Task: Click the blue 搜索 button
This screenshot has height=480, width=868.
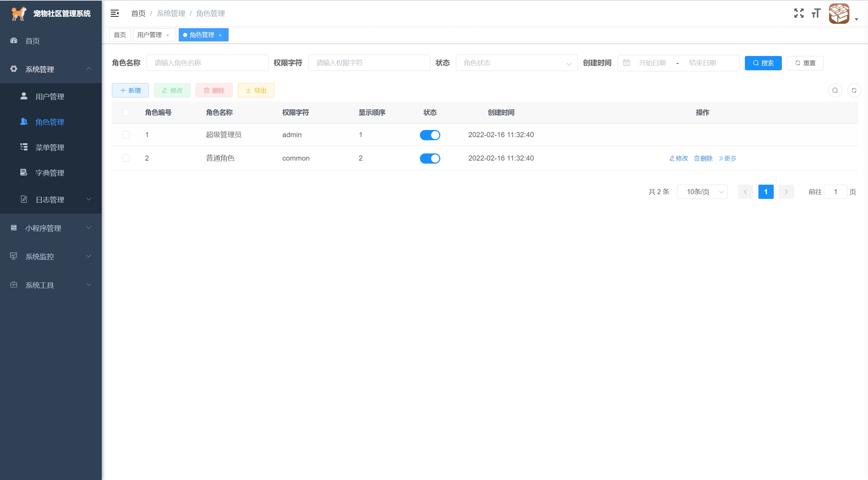Action: click(x=763, y=63)
